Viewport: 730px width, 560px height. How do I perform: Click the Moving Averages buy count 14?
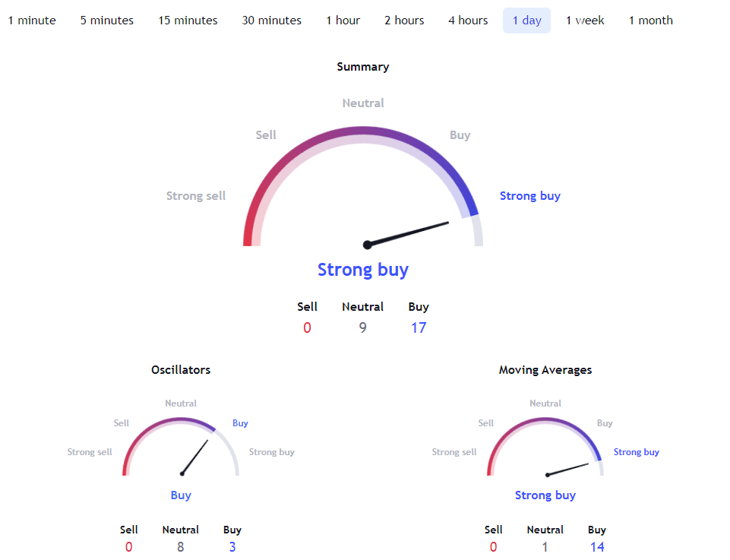point(597,546)
